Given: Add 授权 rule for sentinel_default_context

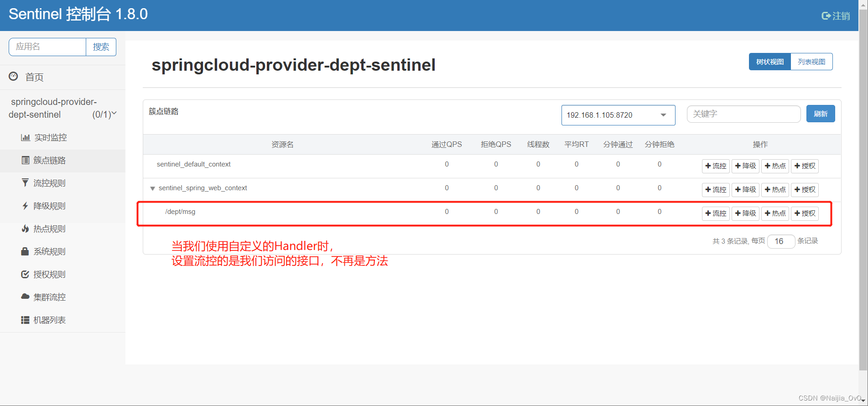Looking at the screenshot, I should click(805, 166).
